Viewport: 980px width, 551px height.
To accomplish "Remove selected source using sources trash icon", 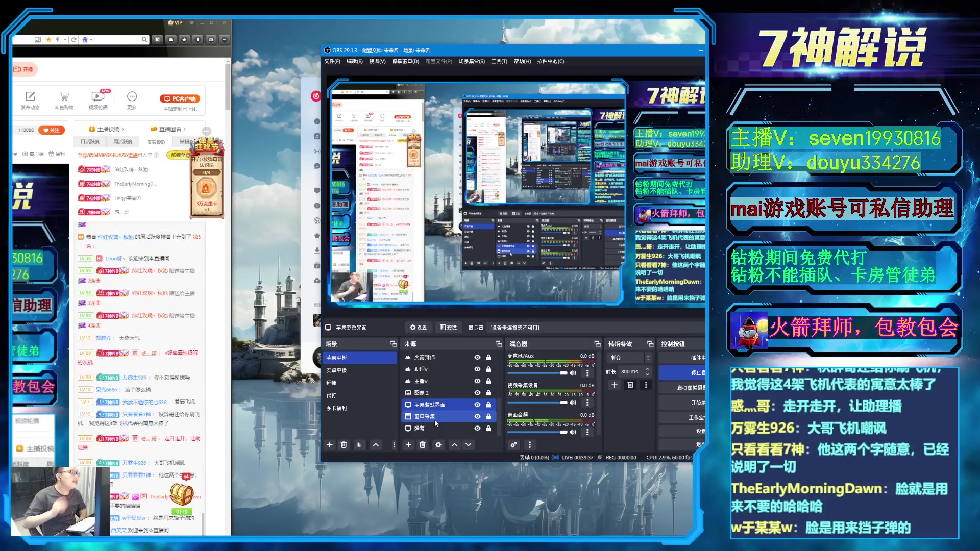I will coord(423,445).
